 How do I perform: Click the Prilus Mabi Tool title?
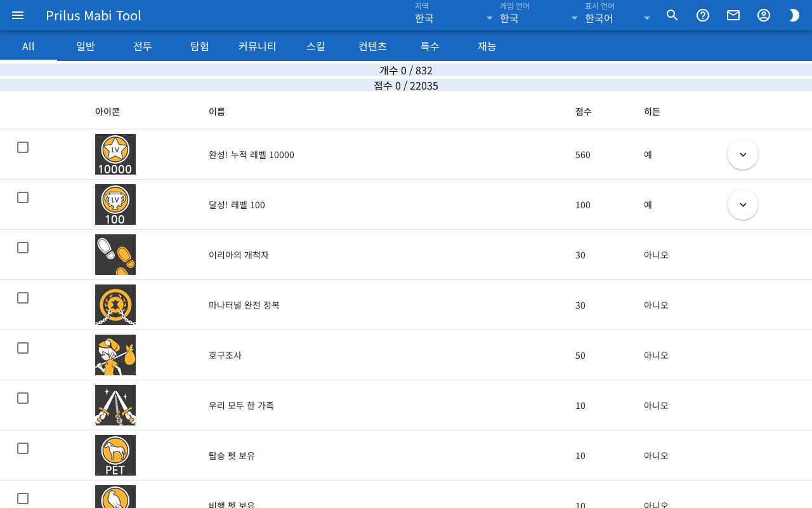point(93,15)
